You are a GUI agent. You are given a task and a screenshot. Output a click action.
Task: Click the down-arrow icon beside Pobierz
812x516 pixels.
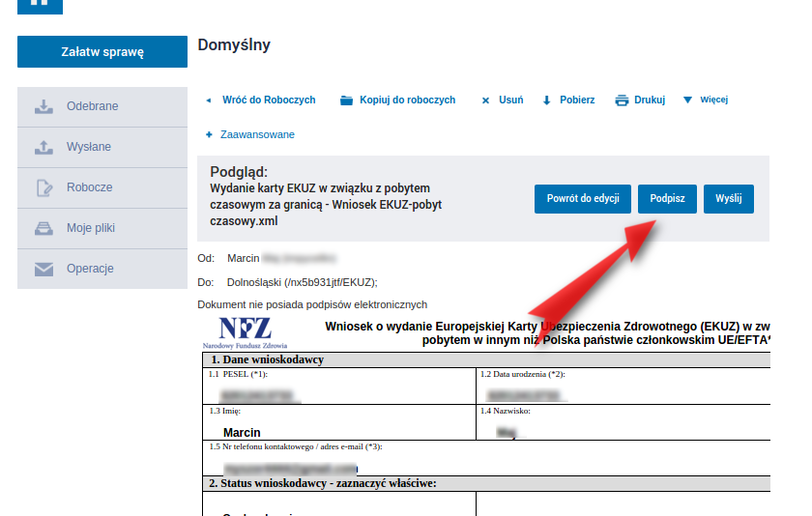pyautogui.click(x=547, y=100)
